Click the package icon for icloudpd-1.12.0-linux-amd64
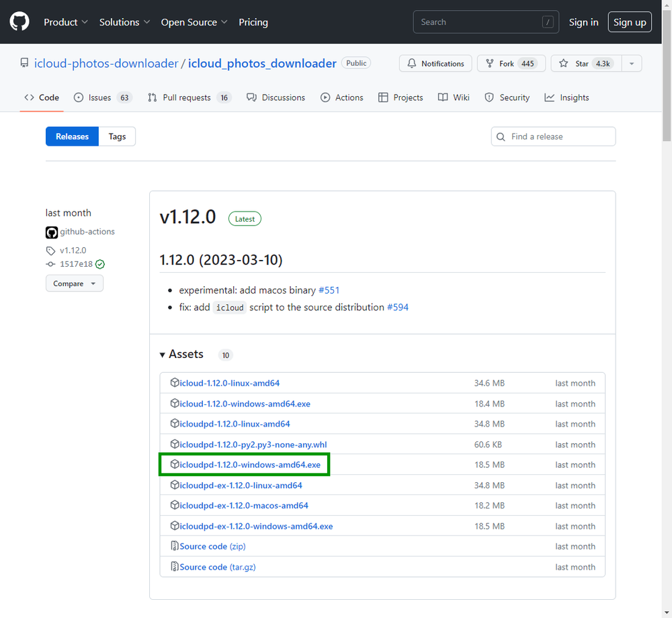The height and width of the screenshot is (618, 672). (x=175, y=423)
